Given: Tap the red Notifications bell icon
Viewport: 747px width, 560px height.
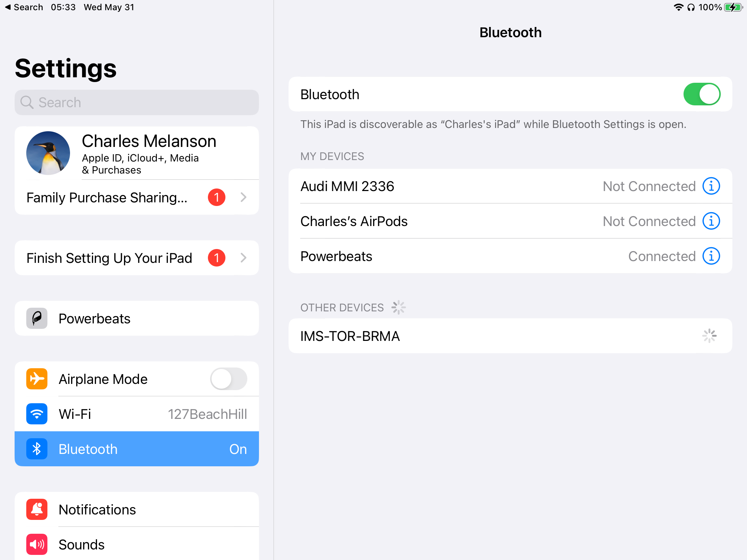Looking at the screenshot, I should coord(37,509).
